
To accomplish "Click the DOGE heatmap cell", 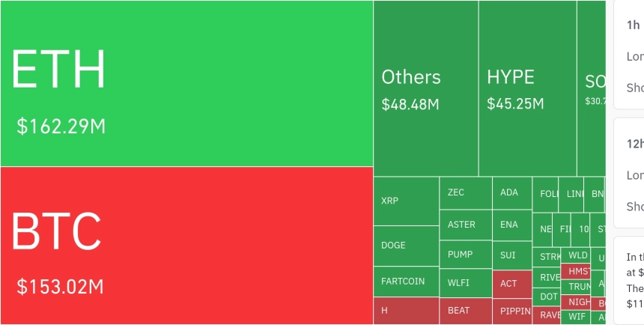I will [x=406, y=246].
